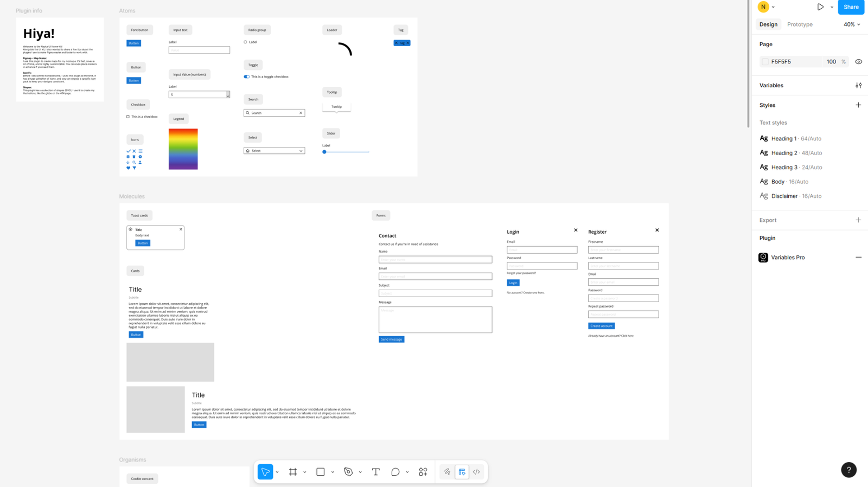Click the Heading 1 text style Ag icon
The image size is (868, 487).
tap(764, 138)
